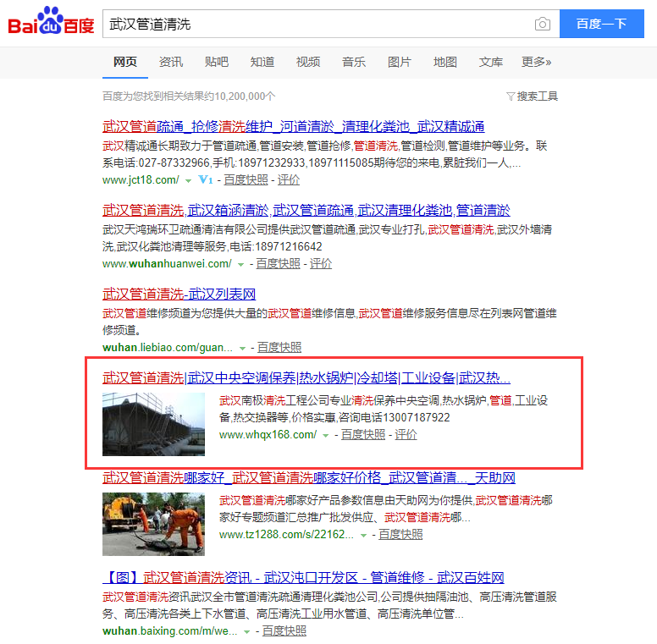Open result 【图】武汉管道清洗资讯 武汉百姓网
The width and height of the screenshot is (657, 644).
coord(303,577)
